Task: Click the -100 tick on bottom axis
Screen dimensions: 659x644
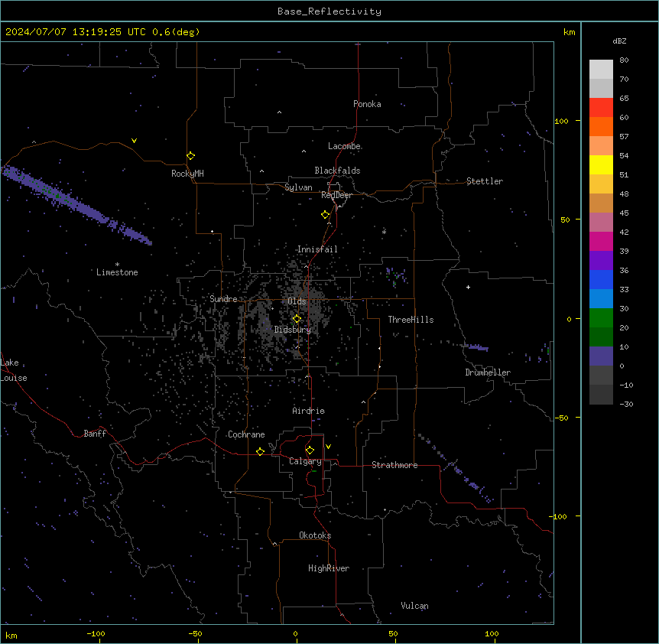Action: (x=96, y=633)
